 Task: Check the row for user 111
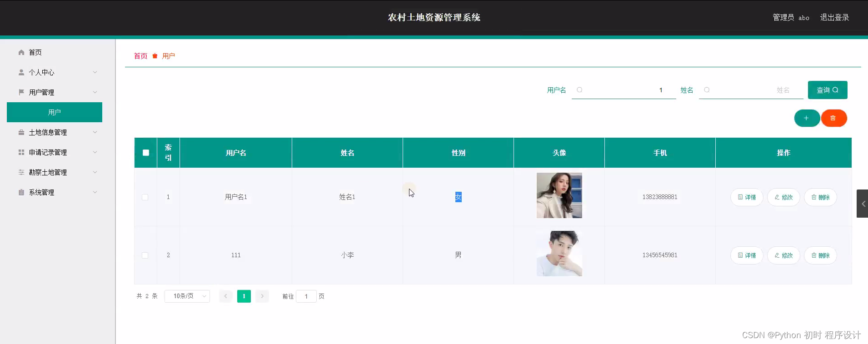click(145, 255)
